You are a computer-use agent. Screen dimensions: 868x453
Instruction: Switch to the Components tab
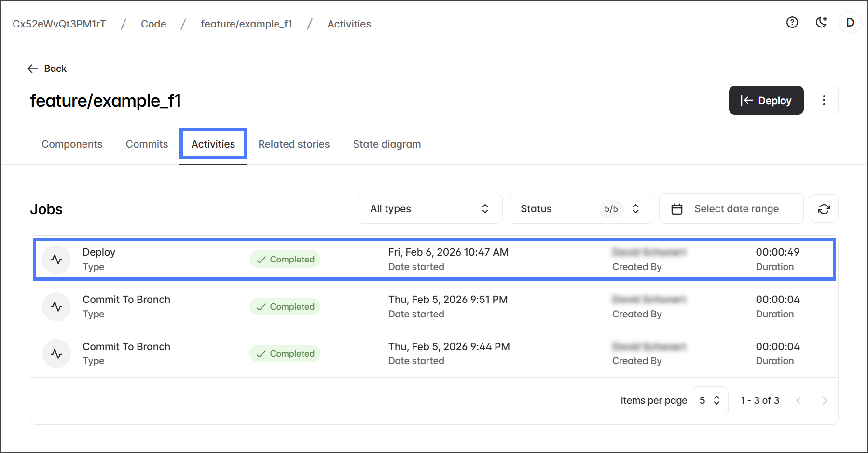pyautogui.click(x=72, y=144)
